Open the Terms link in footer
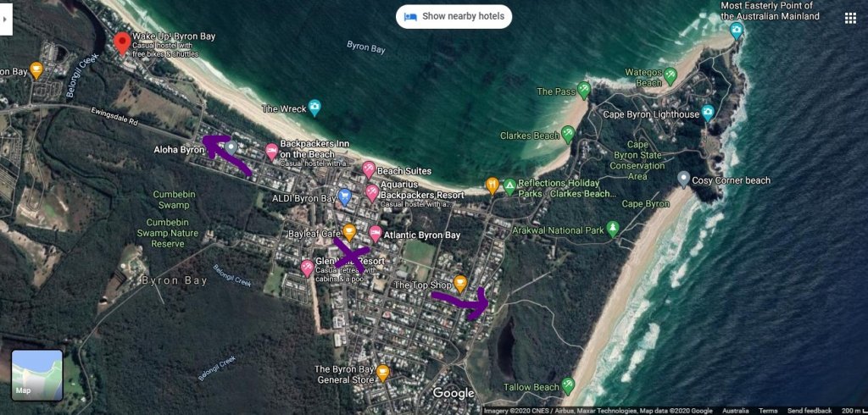The height and width of the screenshot is (415, 868). tap(768, 410)
